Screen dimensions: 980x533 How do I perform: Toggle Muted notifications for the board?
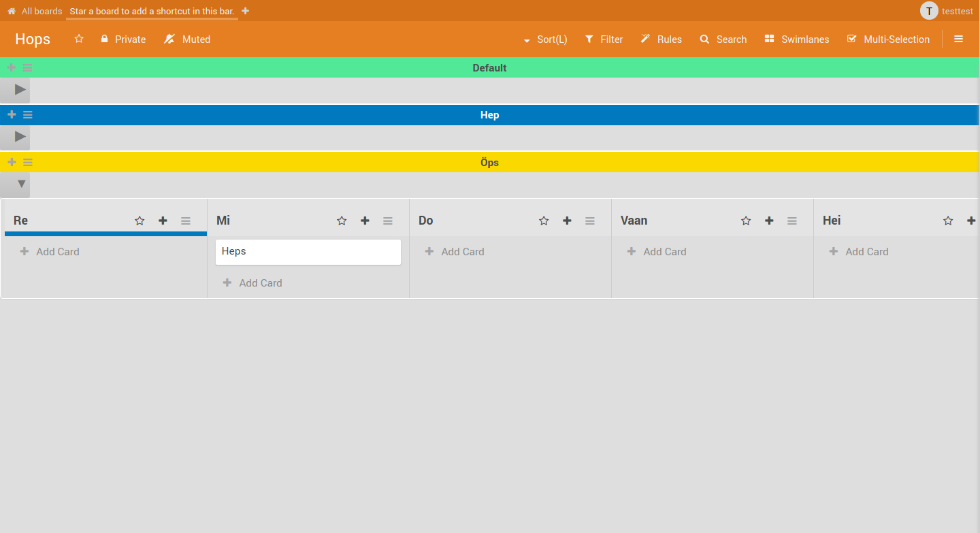(x=186, y=39)
